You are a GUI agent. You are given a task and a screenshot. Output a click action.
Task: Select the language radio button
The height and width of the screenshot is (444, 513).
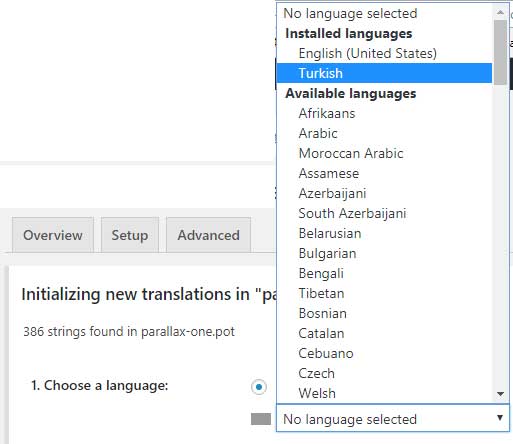[259, 387]
